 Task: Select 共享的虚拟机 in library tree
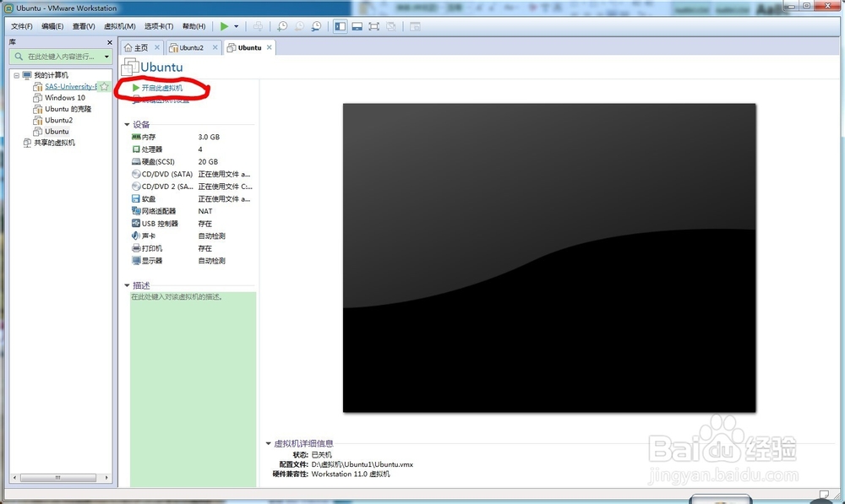(x=54, y=144)
